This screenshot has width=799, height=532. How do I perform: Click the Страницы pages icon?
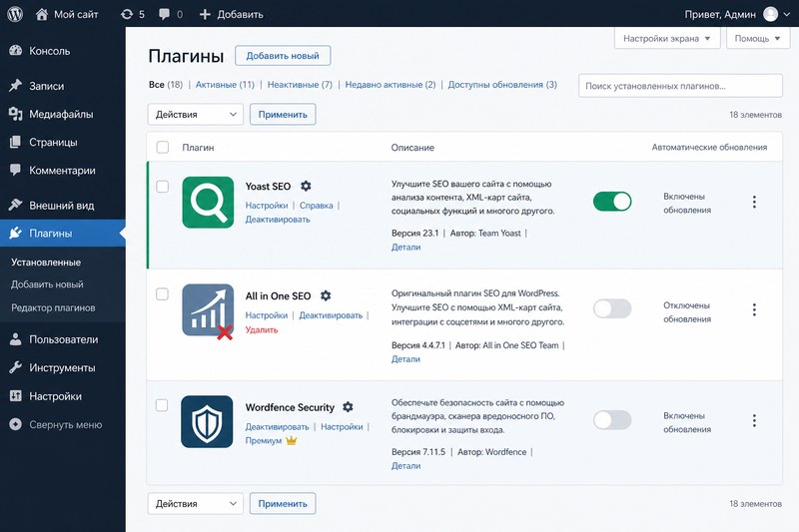click(x=16, y=142)
